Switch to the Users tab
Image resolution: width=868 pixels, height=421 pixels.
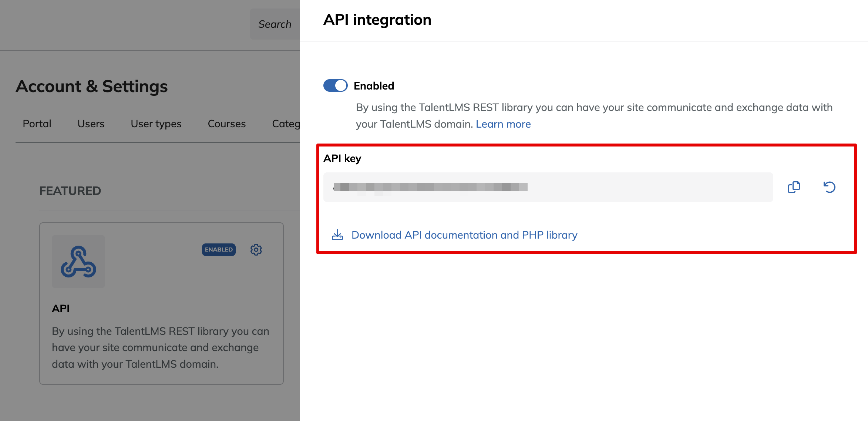pos(91,124)
